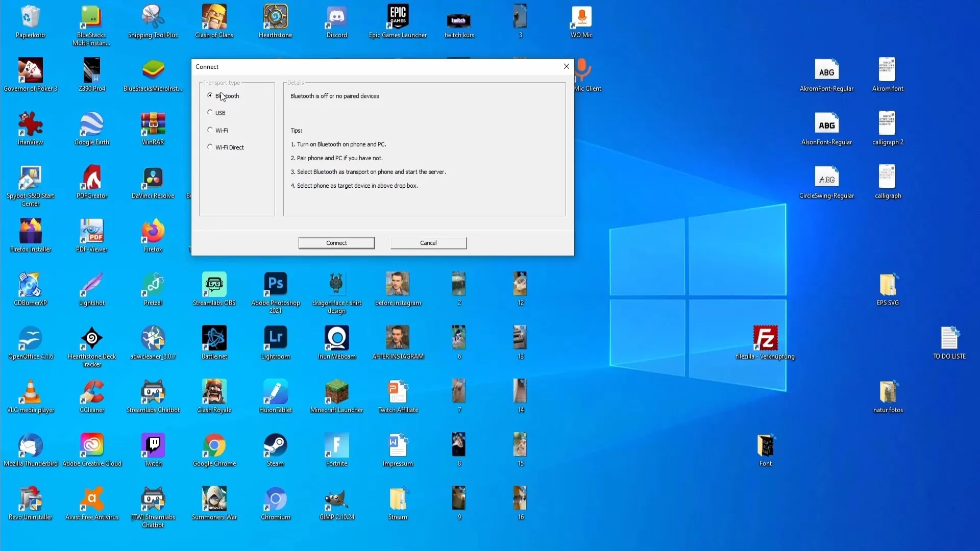Launch Adobe Photoshop 2021
Image resolution: width=980 pixels, height=551 pixels.
pos(275,292)
